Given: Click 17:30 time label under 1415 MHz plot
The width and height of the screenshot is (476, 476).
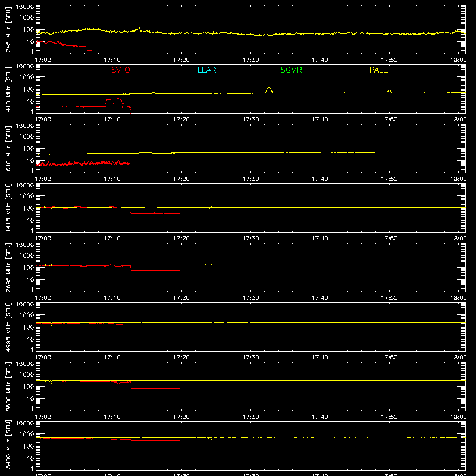Looking at the screenshot, I should pyautogui.click(x=250, y=239).
